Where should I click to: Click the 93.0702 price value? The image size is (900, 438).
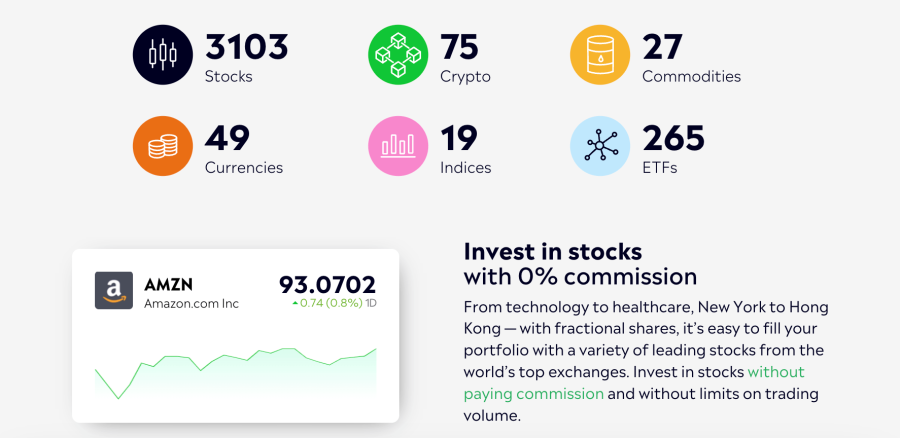(x=327, y=283)
